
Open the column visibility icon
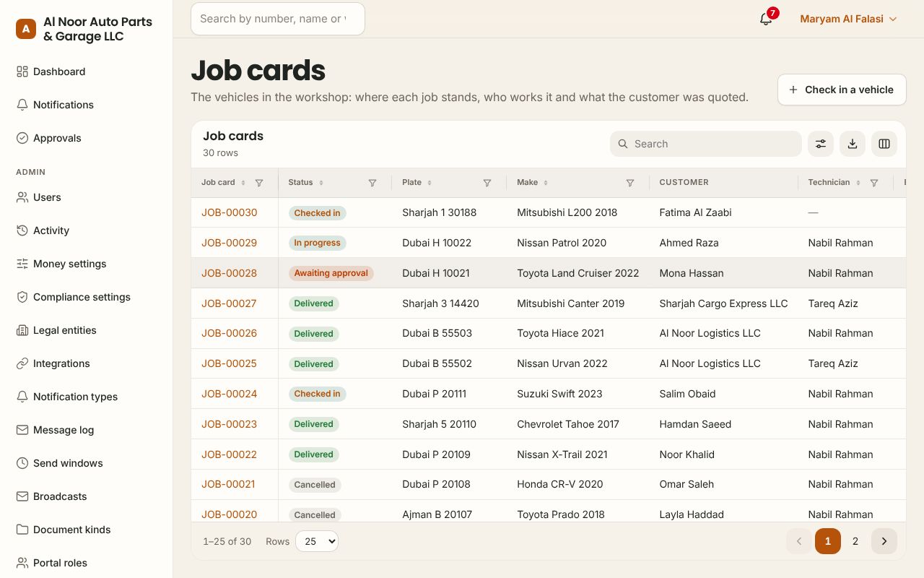[884, 144]
